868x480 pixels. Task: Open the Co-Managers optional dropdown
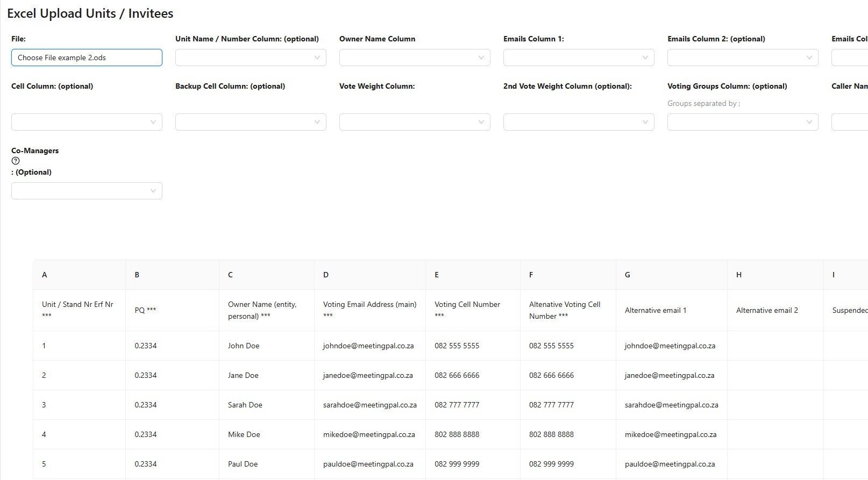[x=86, y=191]
